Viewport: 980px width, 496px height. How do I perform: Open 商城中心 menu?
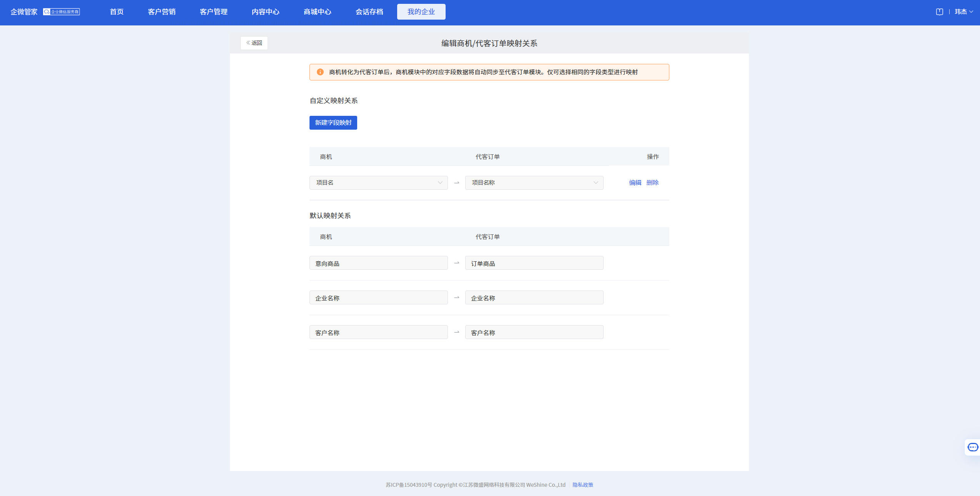pyautogui.click(x=318, y=12)
